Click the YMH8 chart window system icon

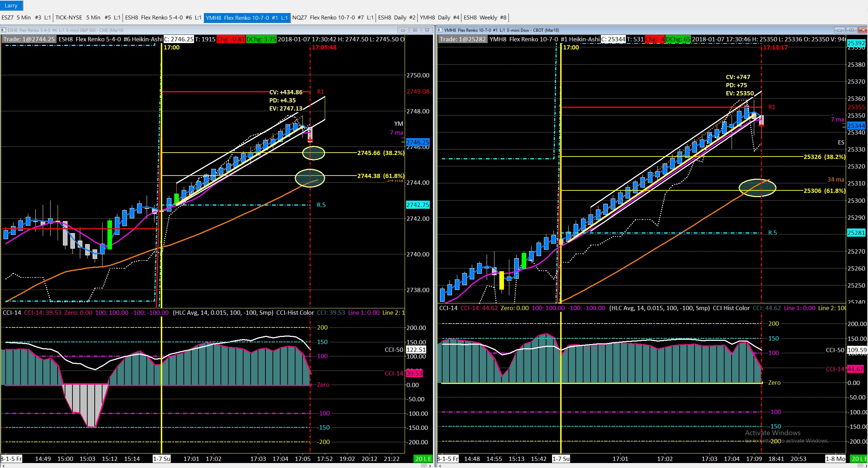pos(440,30)
